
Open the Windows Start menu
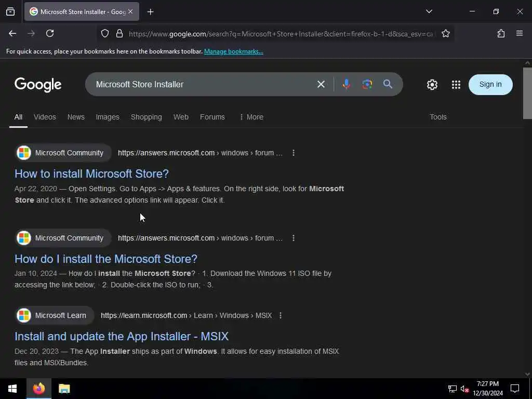[12, 389]
